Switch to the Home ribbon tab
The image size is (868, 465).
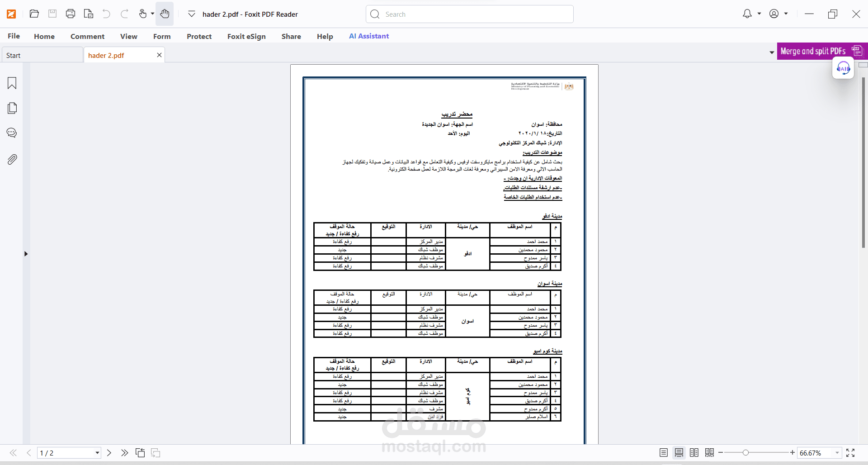pos(44,36)
